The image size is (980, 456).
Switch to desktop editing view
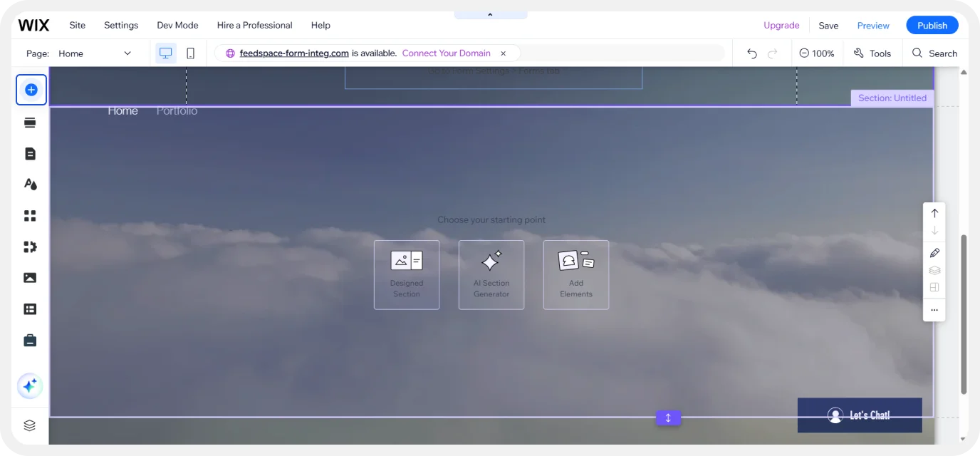[165, 53]
